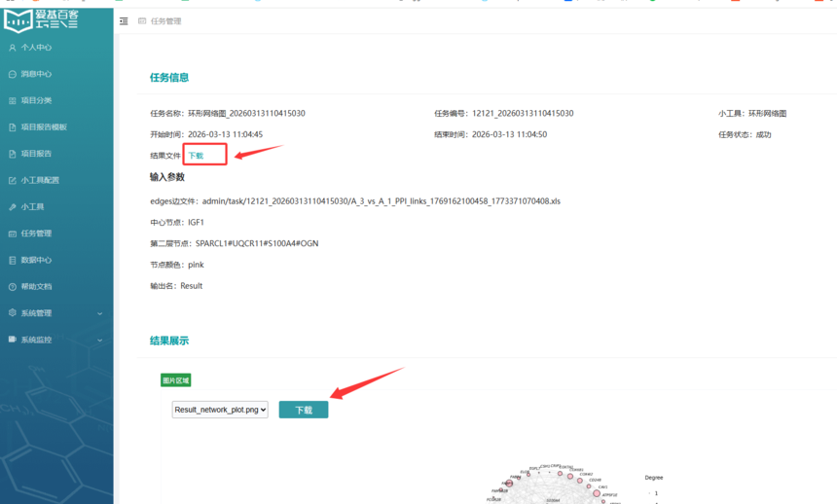Click the Degree legend label
The height and width of the screenshot is (504, 837).
click(x=654, y=478)
